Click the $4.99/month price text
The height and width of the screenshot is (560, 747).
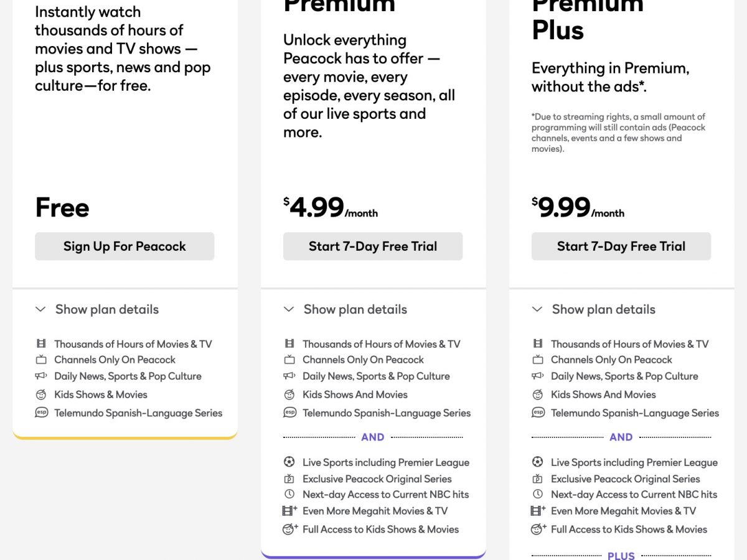click(330, 208)
